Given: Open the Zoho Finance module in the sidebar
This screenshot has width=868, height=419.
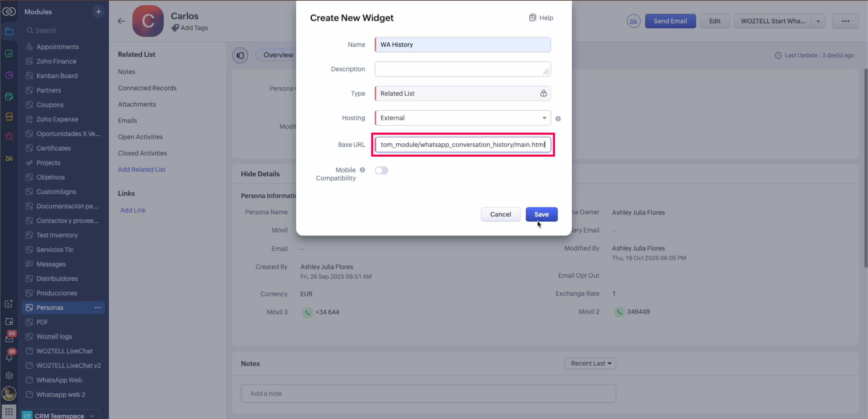Looking at the screenshot, I should click(x=56, y=61).
